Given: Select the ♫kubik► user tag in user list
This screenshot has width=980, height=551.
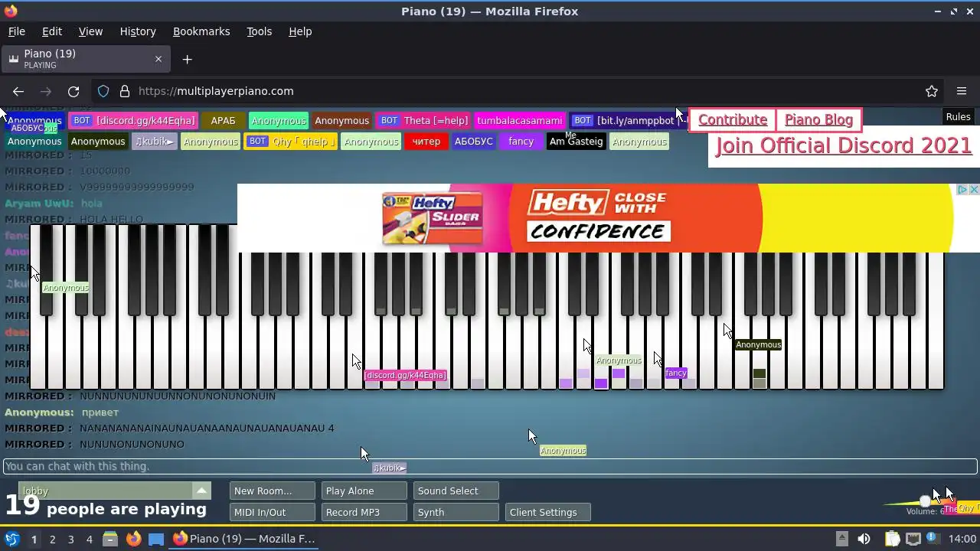Looking at the screenshot, I should click(154, 142).
